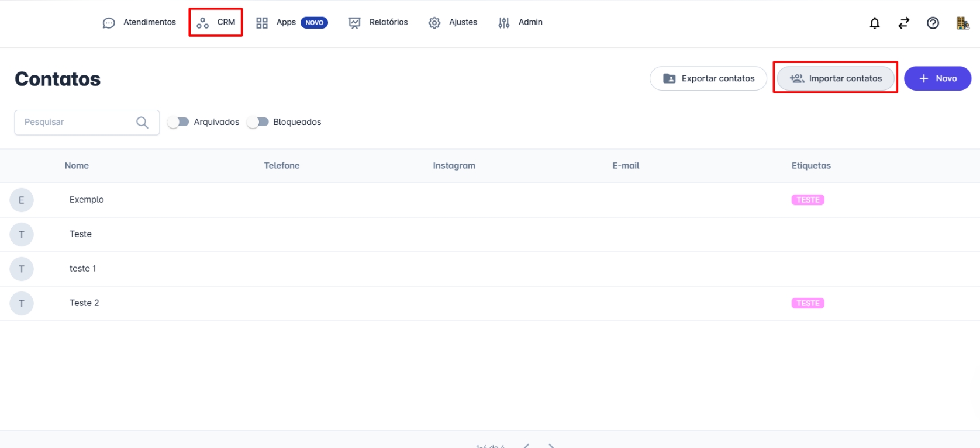Viewport: 980px width, 448px height.
Task: Turn on the Bloqueados toggle
Action: click(258, 122)
